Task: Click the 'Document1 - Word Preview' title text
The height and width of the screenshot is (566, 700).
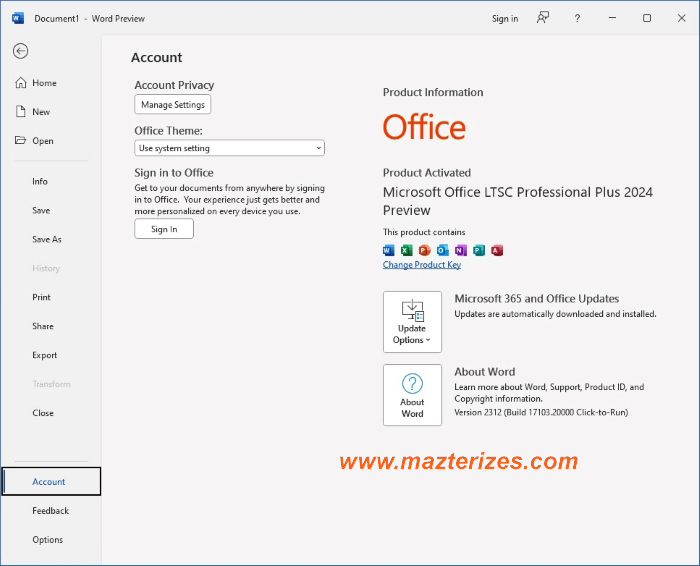Action: 89,18
